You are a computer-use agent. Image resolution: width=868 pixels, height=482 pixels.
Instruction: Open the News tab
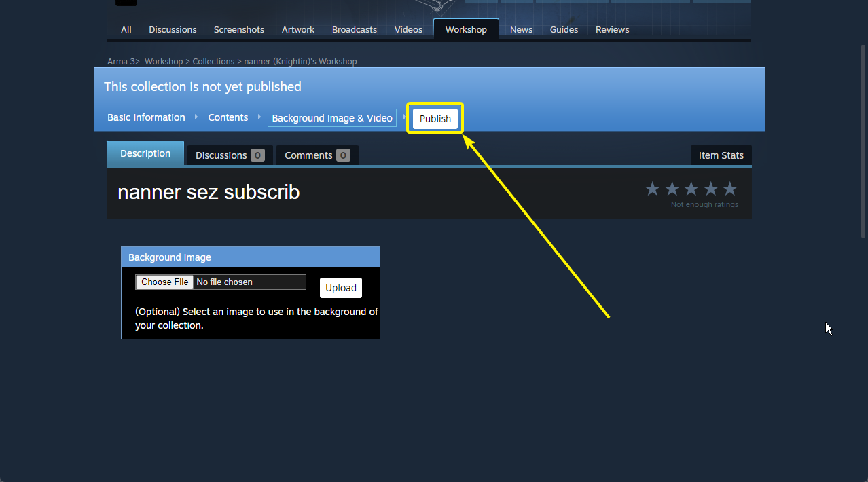point(521,29)
